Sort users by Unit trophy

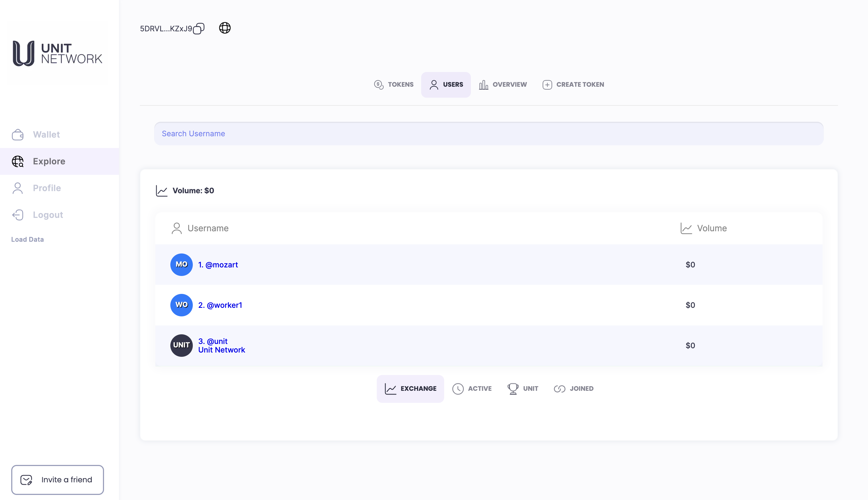coord(523,388)
